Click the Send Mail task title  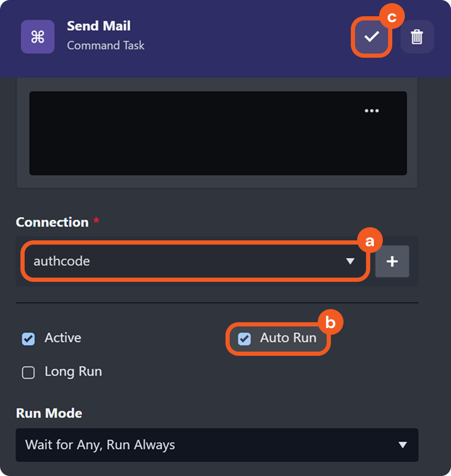(99, 26)
